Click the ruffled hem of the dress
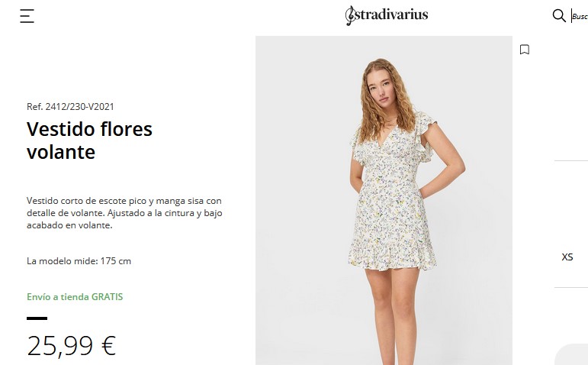 click(392, 256)
